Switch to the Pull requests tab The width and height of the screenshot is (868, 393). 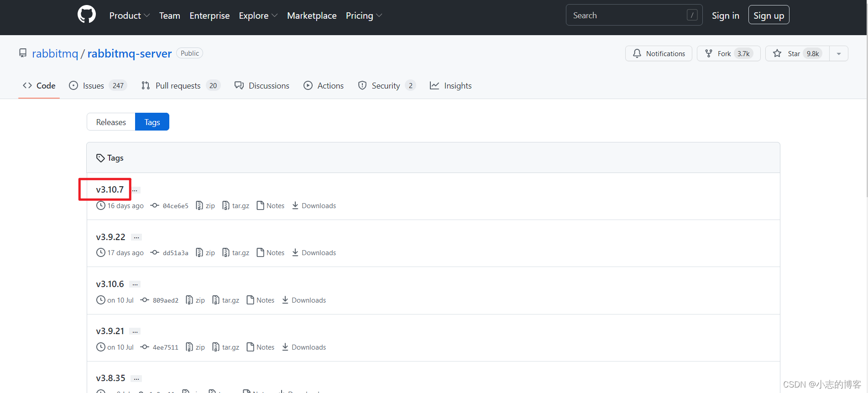tap(181, 85)
